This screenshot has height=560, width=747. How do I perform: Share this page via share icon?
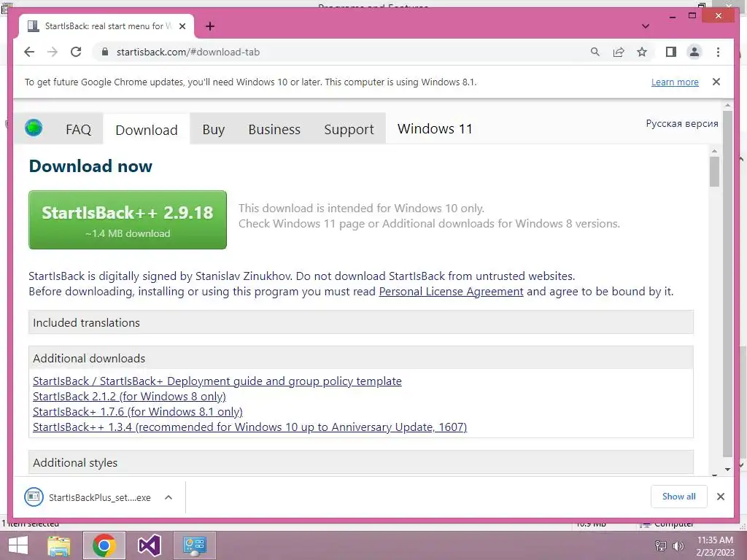tap(619, 52)
